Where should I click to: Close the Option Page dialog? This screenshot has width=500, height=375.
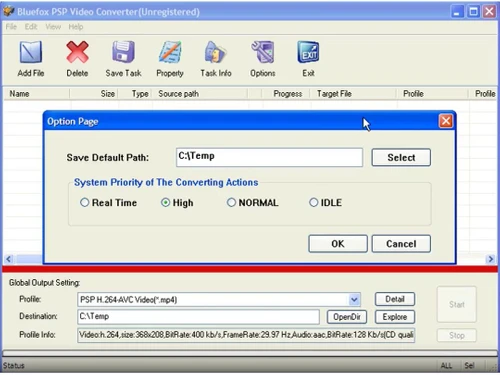(x=446, y=121)
